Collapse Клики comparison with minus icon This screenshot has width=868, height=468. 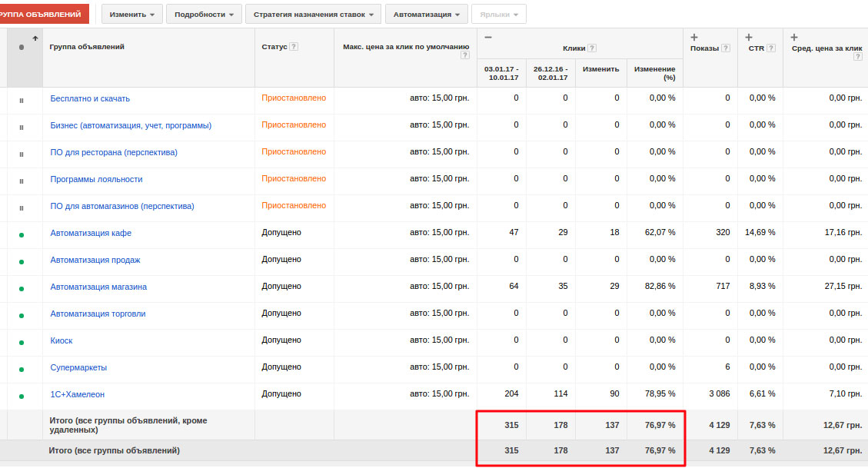click(x=487, y=37)
